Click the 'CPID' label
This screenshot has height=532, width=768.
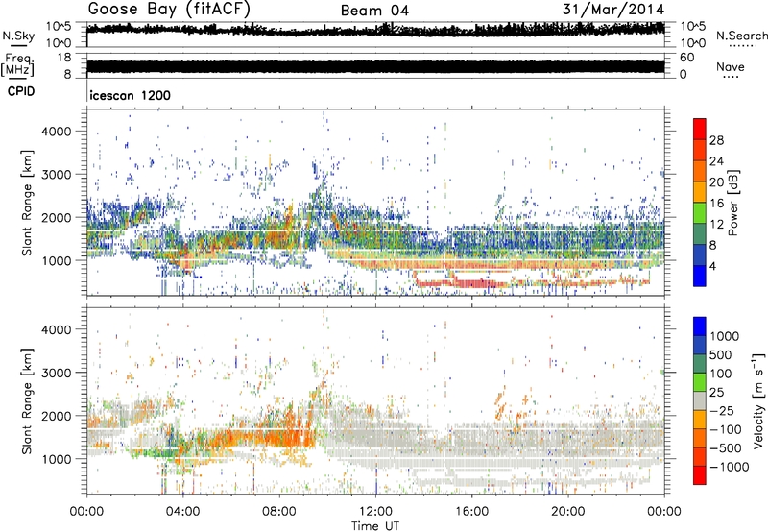tap(21, 91)
